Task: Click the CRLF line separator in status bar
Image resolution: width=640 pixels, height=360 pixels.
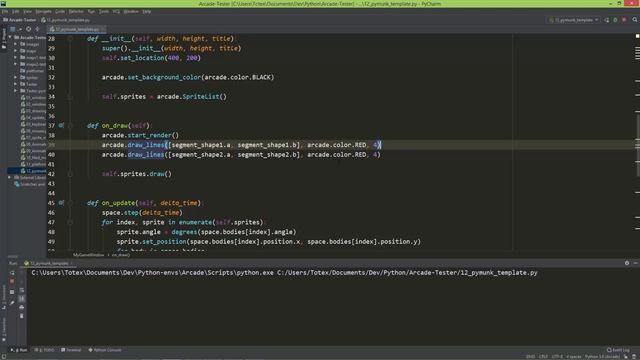Action: 543,357
